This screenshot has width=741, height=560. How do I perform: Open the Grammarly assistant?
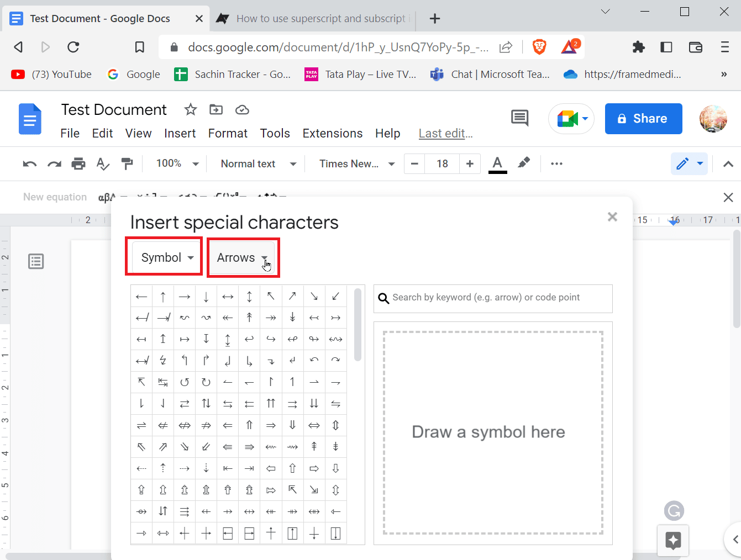(x=674, y=511)
